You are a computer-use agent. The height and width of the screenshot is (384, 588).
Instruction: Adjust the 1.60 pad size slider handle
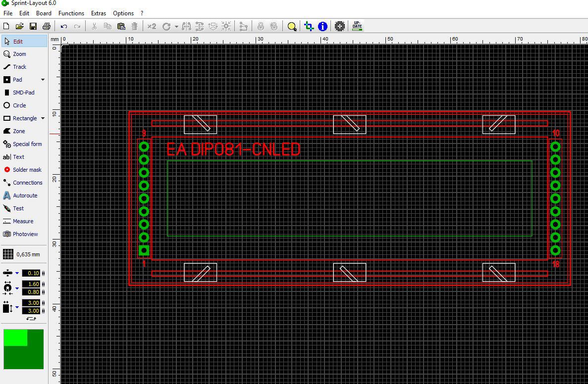43,284
